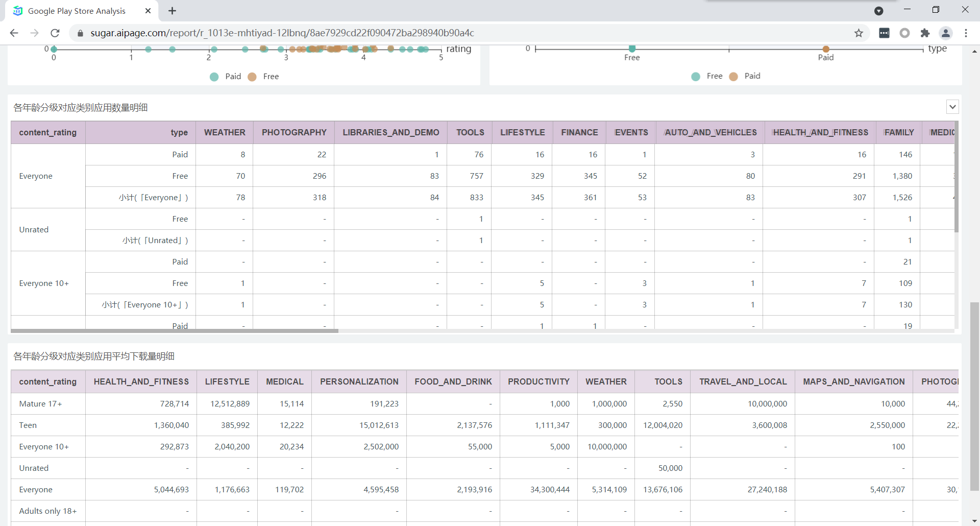
Task: Click the FINANCE column header
Action: click(x=579, y=132)
